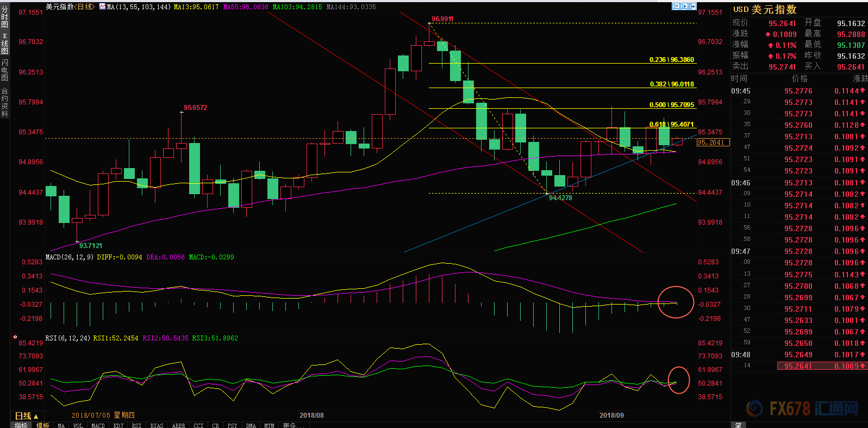Viewport: 868px width, 428px height.
Task: Click the 现价 value 95.2641
Action: [782, 23]
